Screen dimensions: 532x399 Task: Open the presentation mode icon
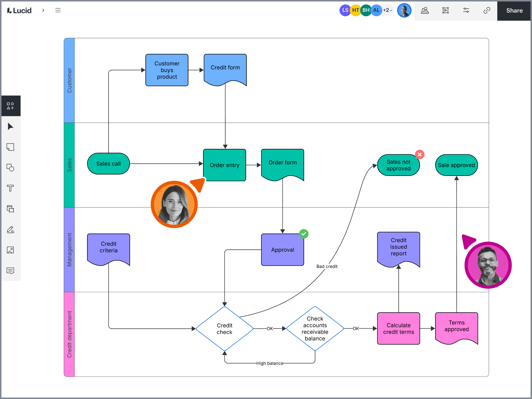tap(446, 10)
